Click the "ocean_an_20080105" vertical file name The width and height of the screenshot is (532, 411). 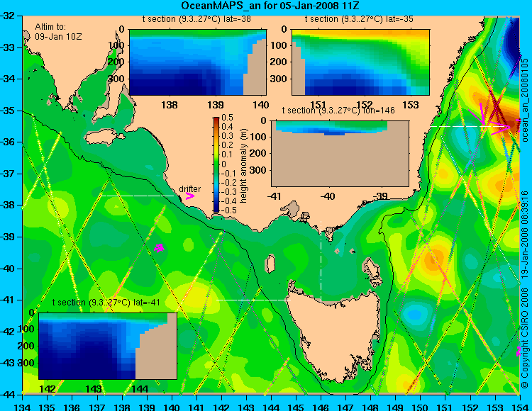pos(524,100)
